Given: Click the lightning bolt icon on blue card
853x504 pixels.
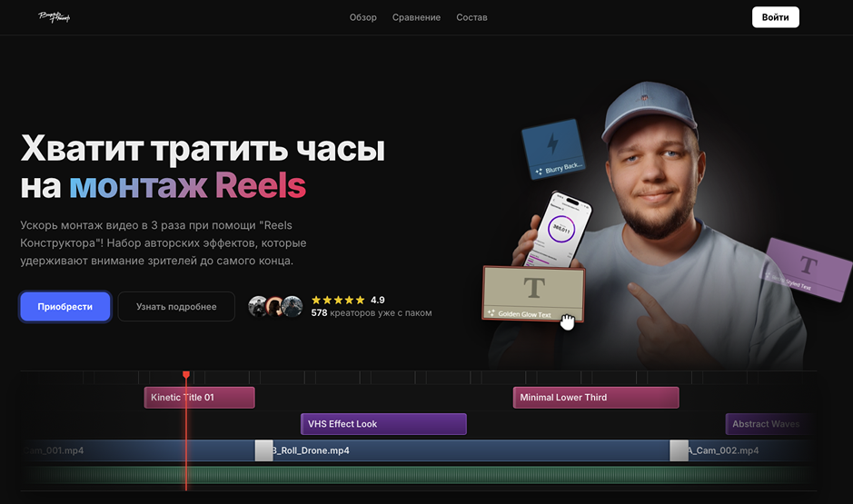Looking at the screenshot, I should click(552, 143).
